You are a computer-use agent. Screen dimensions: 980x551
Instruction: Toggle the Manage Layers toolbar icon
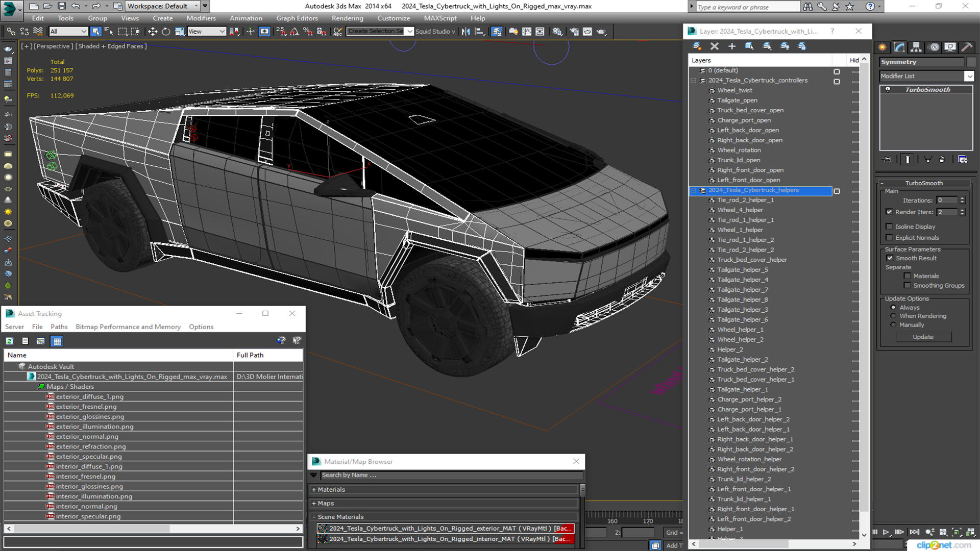(x=497, y=32)
